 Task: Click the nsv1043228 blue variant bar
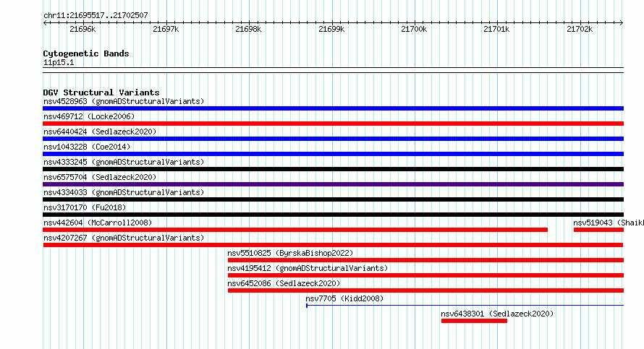point(333,154)
